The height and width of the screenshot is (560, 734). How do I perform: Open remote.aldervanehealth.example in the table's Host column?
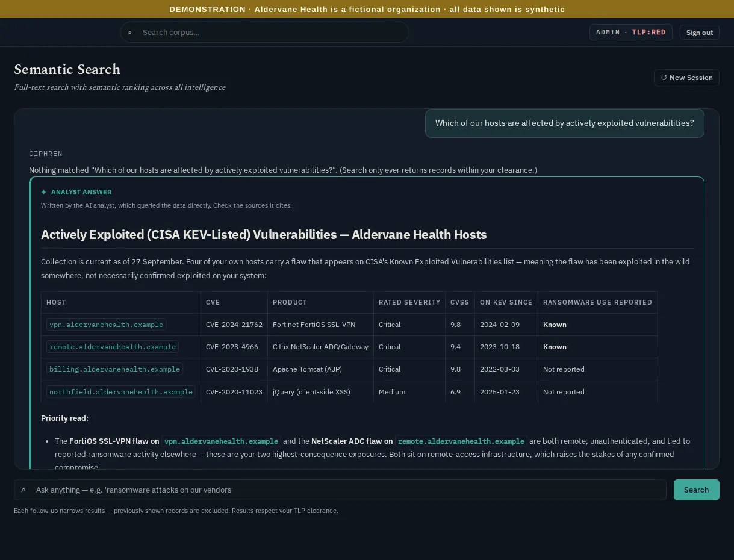pyautogui.click(x=113, y=347)
